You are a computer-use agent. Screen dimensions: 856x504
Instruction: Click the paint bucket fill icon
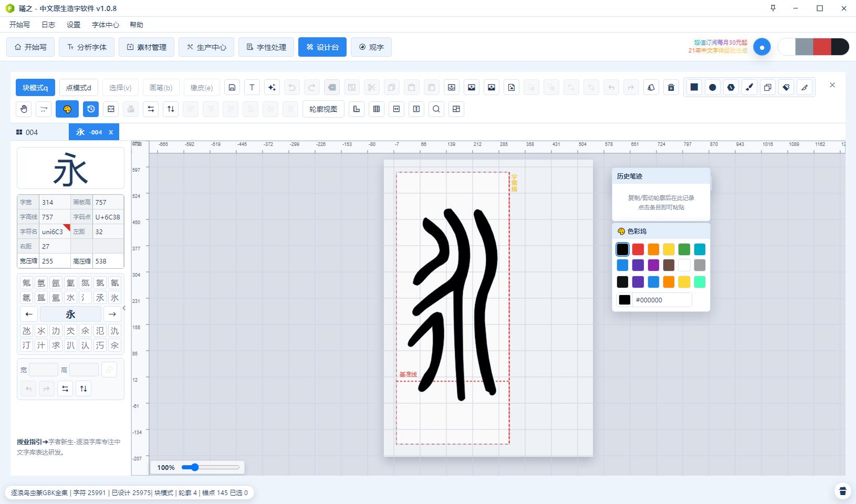tap(786, 87)
